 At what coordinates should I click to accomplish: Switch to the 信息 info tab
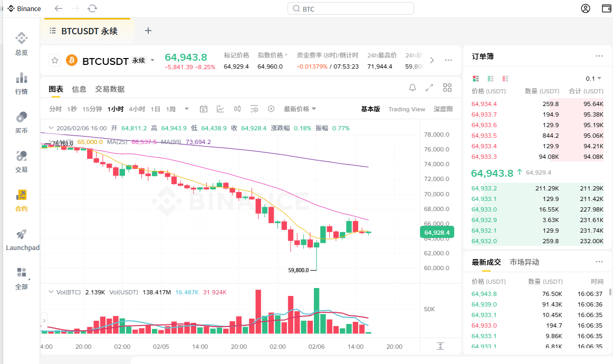(x=79, y=89)
